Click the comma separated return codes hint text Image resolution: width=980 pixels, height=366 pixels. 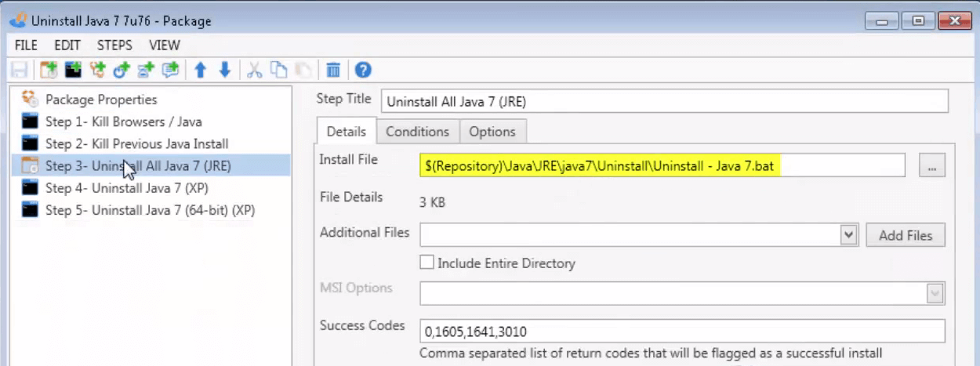point(651,353)
